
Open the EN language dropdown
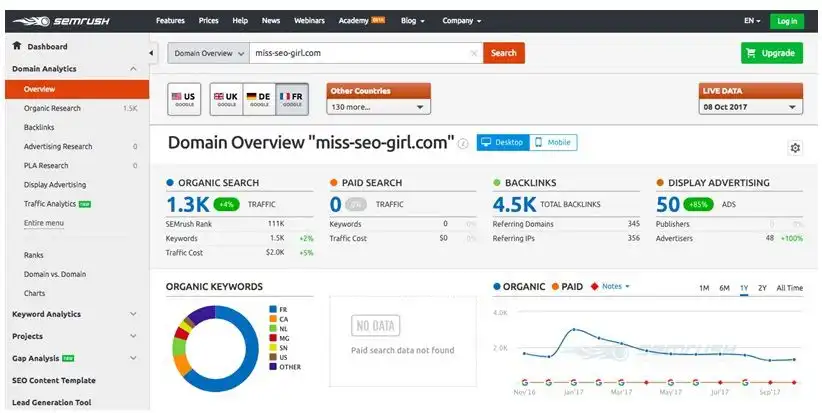(x=752, y=21)
